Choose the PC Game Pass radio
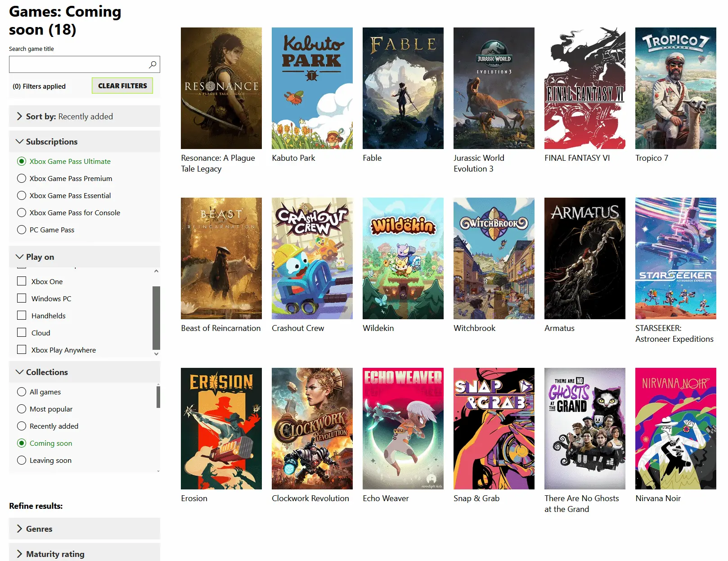The width and height of the screenshot is (728, 561). pyautogui.click(x=22, y=230)
